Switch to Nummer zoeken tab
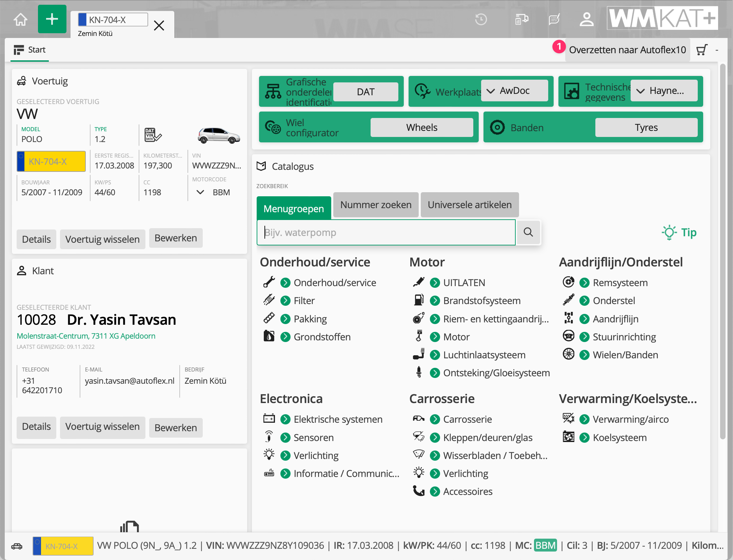 (376, 205)
